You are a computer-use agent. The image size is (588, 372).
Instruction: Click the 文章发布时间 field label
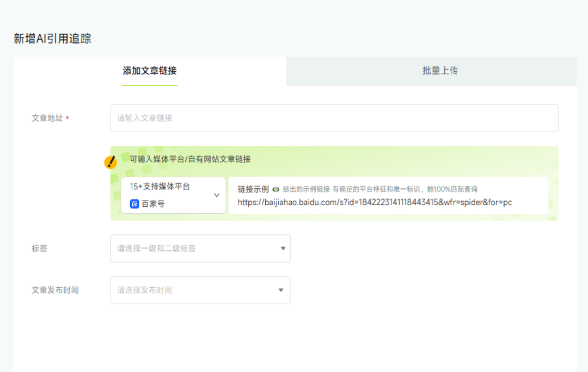55,290
